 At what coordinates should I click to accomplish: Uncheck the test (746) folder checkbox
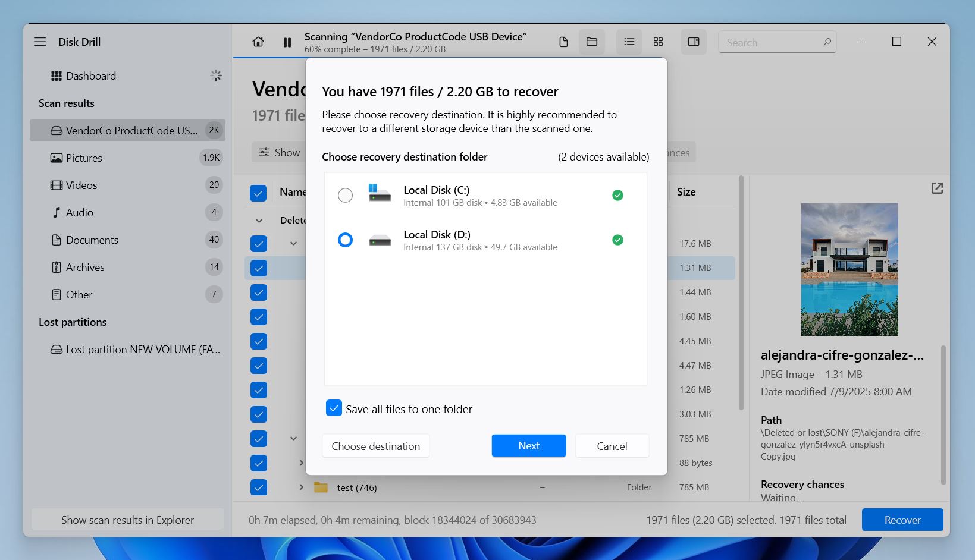258,487
